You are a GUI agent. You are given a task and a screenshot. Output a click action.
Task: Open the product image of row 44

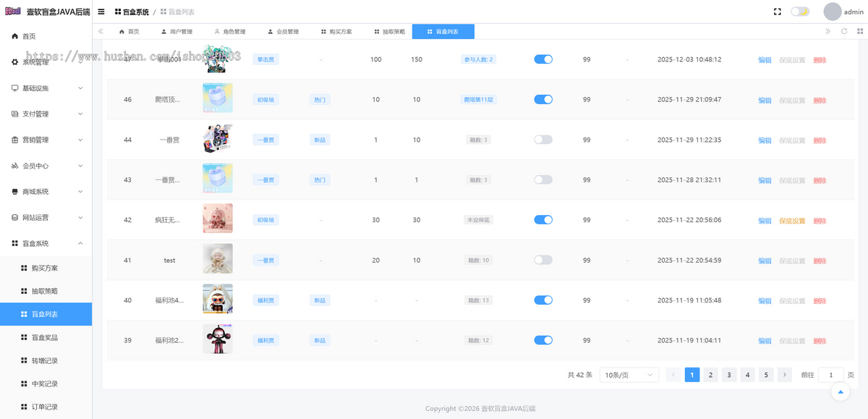[x=218, y=139]
